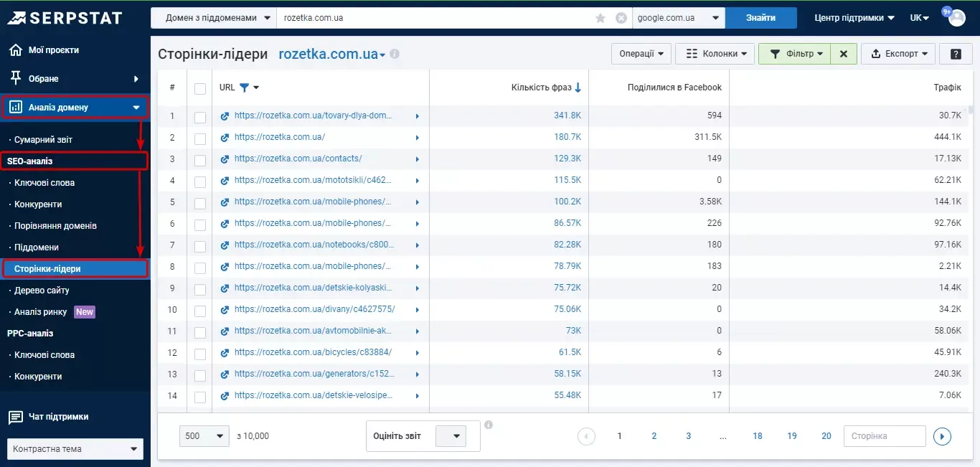Click the URL column filter funnel icon
The image size is (980, 467).
[244, 88]
